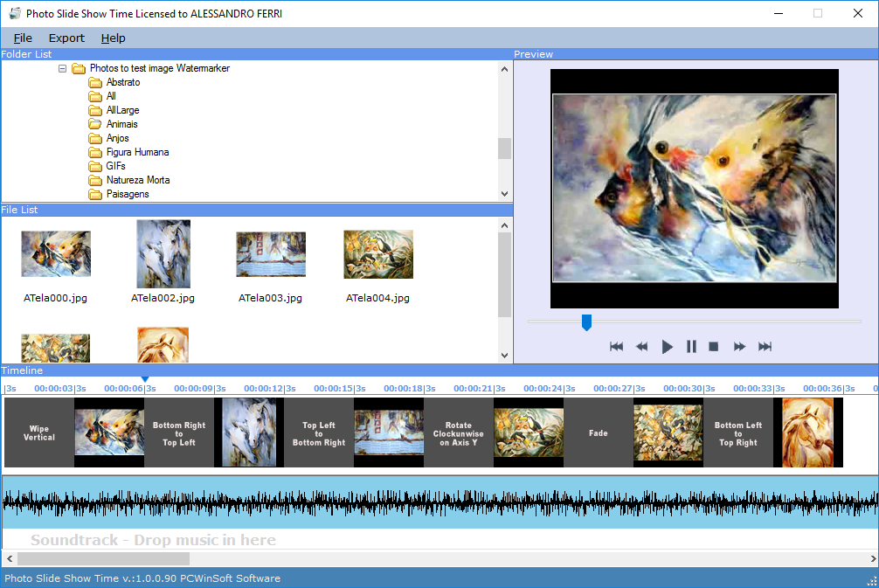The height and width of the screenshot is (588, 879).
Task: Pause the slideshow preview
Action: 691,347
